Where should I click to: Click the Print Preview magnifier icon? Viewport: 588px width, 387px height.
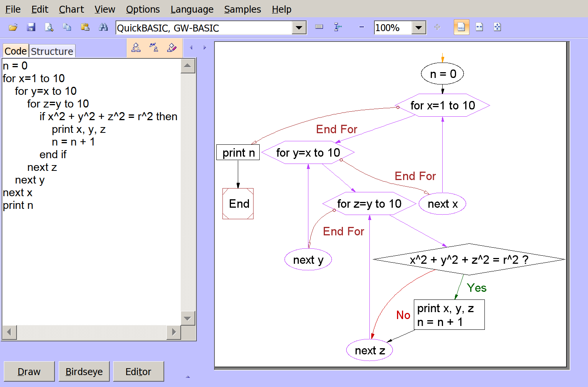click(49, 27)
